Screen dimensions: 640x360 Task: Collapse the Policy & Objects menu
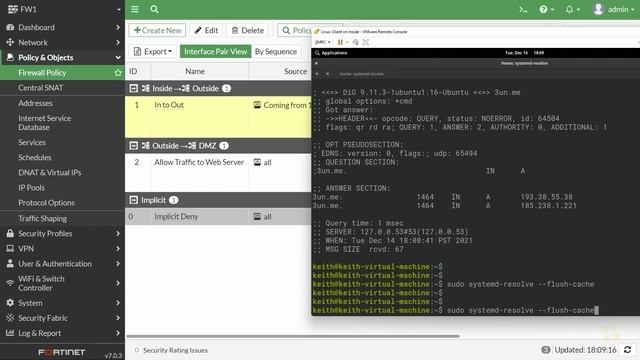62,58
